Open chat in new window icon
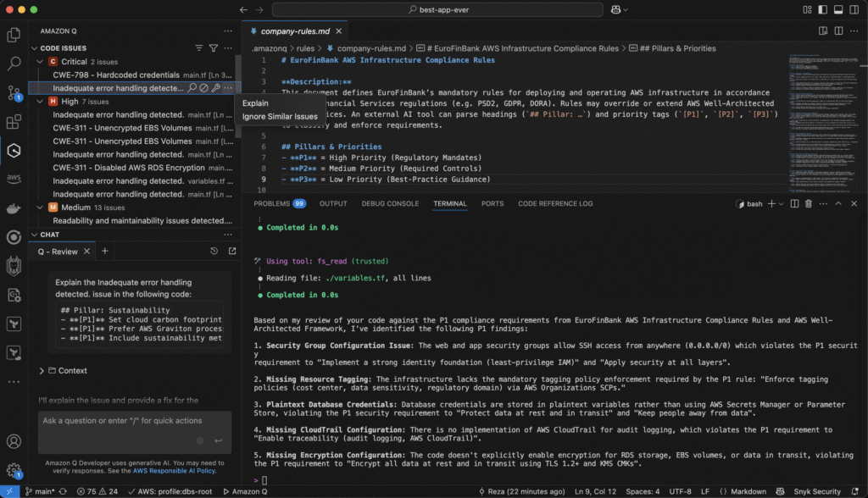Viewport: 868px width, 498px height. 232,252
